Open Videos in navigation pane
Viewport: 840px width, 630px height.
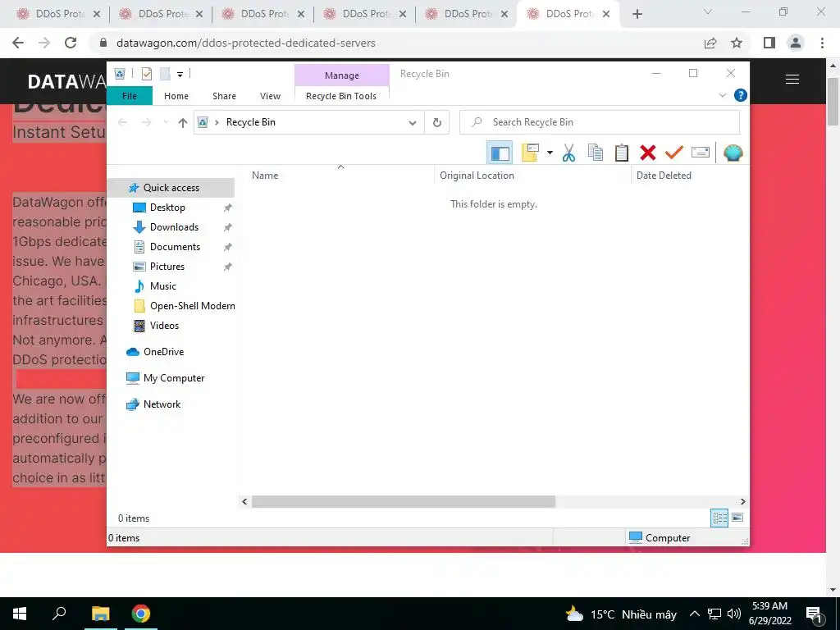click(x=164, y=326)
